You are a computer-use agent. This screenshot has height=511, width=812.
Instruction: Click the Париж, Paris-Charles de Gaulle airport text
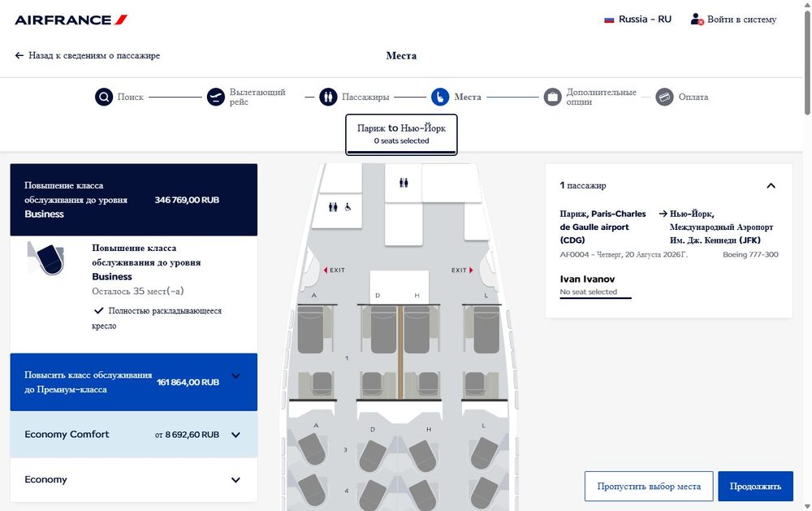coord(603,227)
